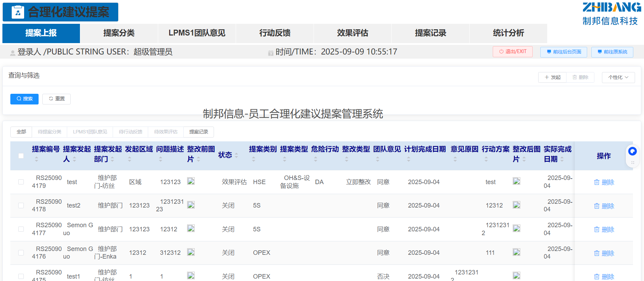This screenshot has width=644, height=281.
Task: Check the box for row RS250904179
Action: [21, 182]
